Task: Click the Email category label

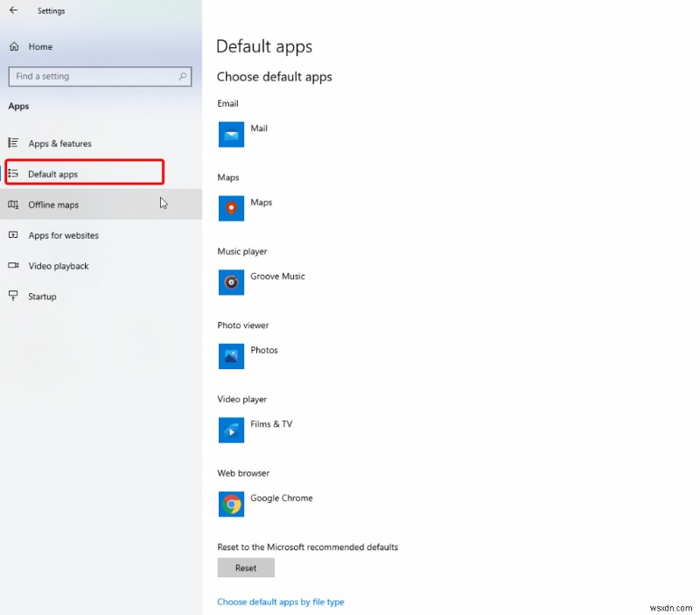Action: [227, 103]
